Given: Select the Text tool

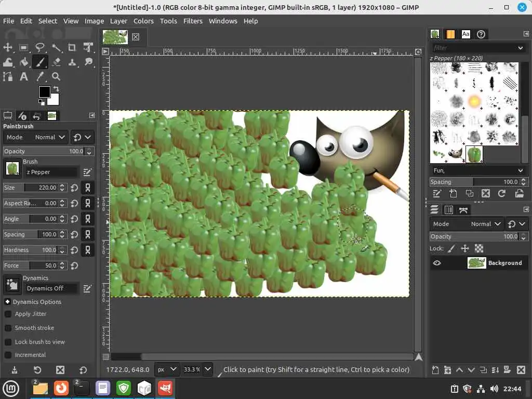Looking at the screenshot, I should 23,76.
